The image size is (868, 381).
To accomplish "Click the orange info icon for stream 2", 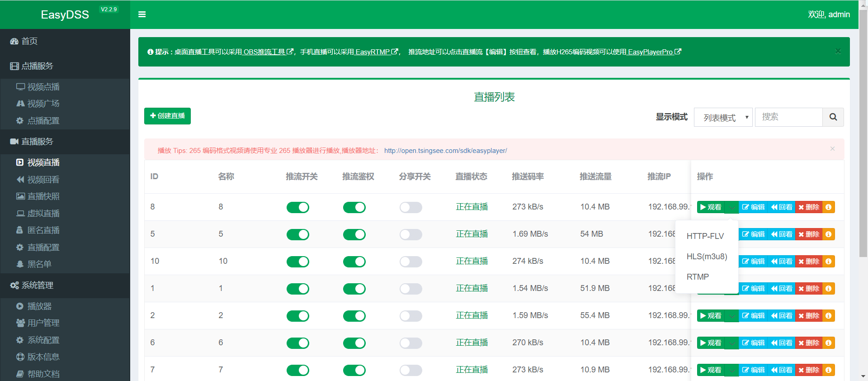I will point(828,316).
